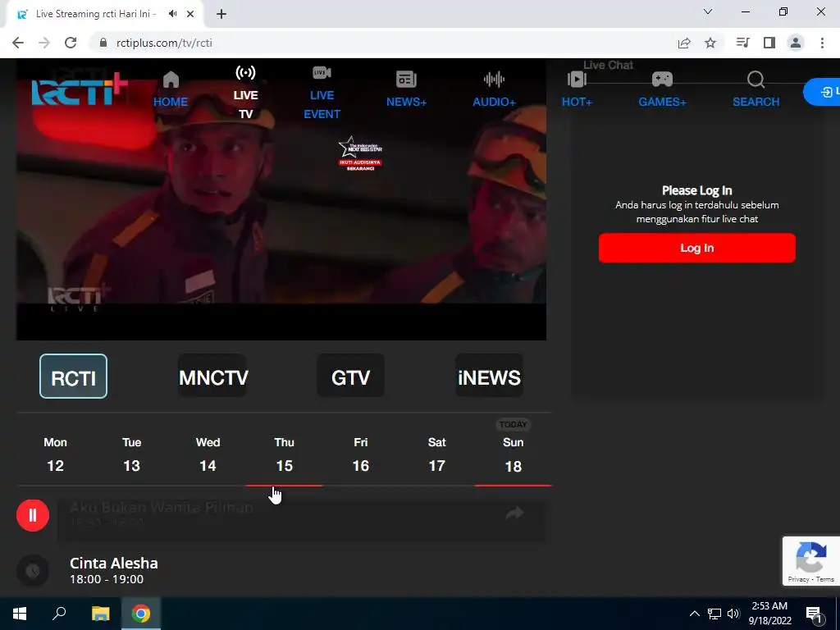The image size is (840, 630).
Task: Open the tab search dropdown arrow
Action: pyautogui.click(x=708, y=11)
